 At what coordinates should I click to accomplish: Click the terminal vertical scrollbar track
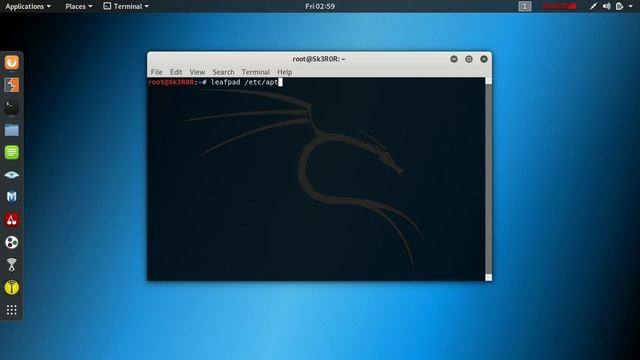[489, 179]
